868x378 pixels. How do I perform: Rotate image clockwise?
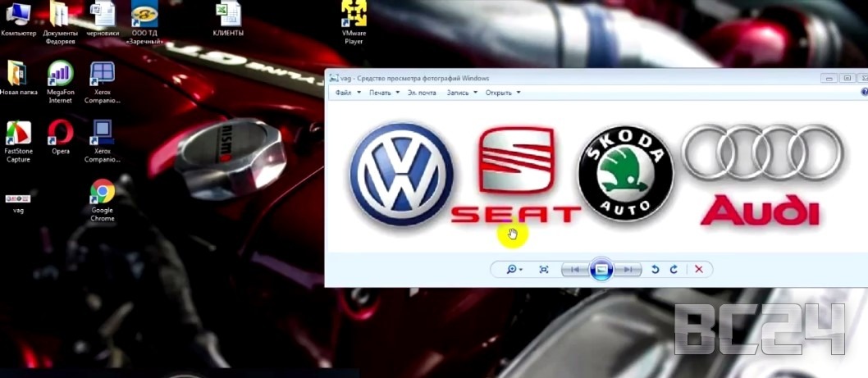(x=674, y=269)
